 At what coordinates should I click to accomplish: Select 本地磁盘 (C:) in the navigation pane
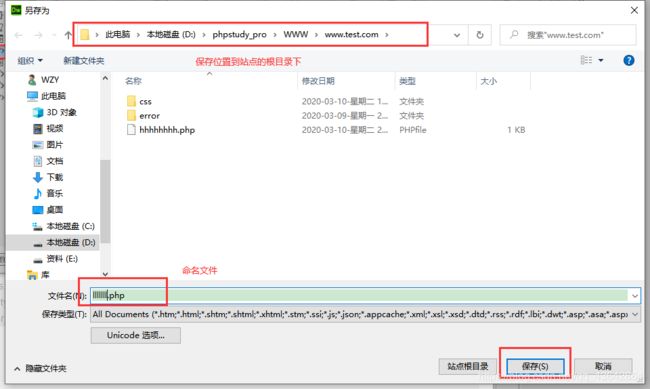pyautogui.click(x=70, y=226)
